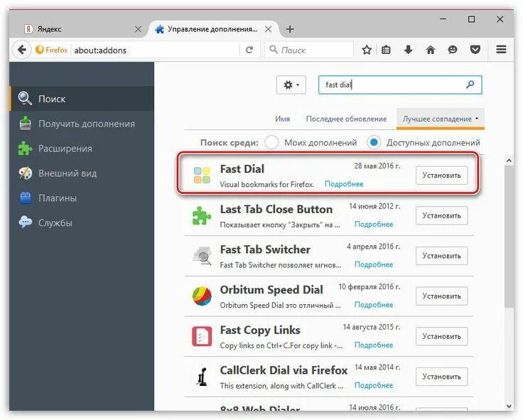Install Fast Copy Links
Viewport: 523px width, 420px height.
pos(441,336)
